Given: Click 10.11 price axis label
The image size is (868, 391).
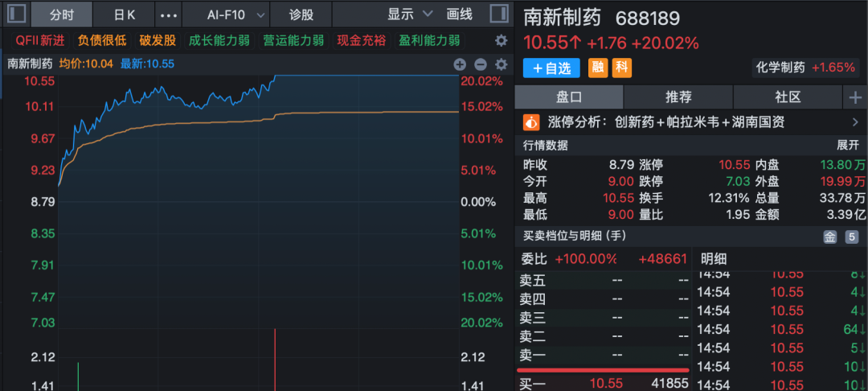Looking at the screenshot, I should point(39,106).
